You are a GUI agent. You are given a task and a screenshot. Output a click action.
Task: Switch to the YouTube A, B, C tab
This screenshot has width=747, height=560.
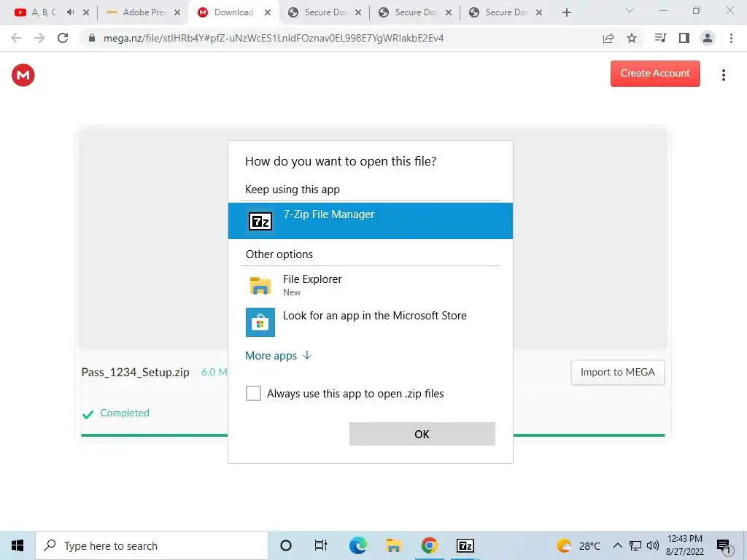pos(44,12)
